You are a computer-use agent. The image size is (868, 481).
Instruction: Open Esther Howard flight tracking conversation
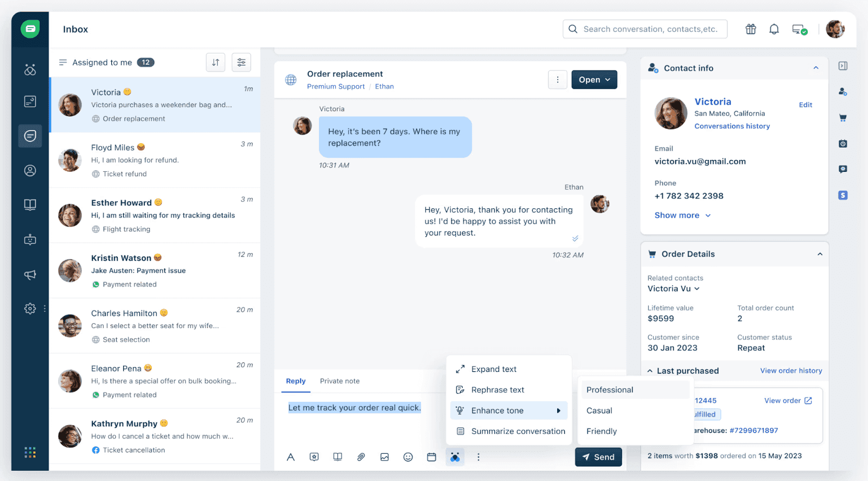pos(155,215)
